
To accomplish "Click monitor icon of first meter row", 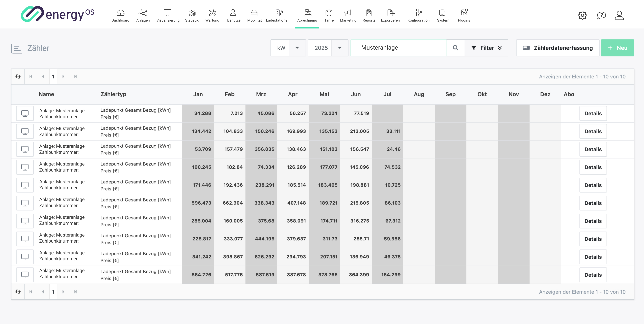I will point(25,113).
